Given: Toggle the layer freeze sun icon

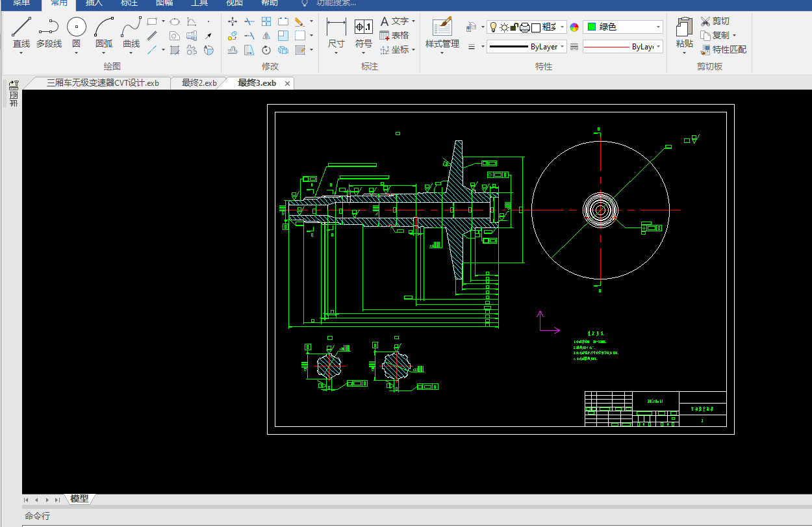Looking at the screenshot, I should 503,27.
